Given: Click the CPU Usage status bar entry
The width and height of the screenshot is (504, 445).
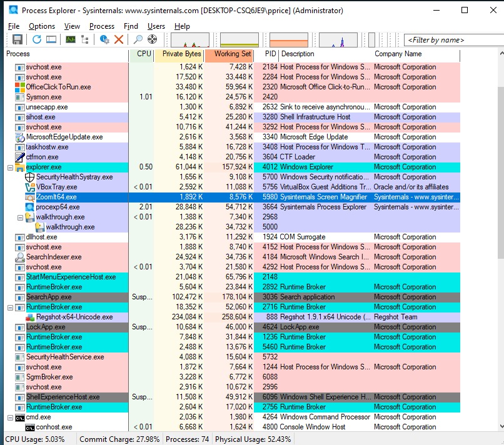Looking at the screenshot, I should click(x=35, y=439).
